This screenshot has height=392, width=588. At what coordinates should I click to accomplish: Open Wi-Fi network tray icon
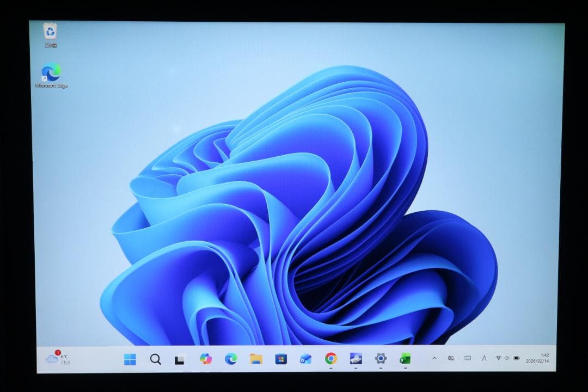click(x=498, y=358)
